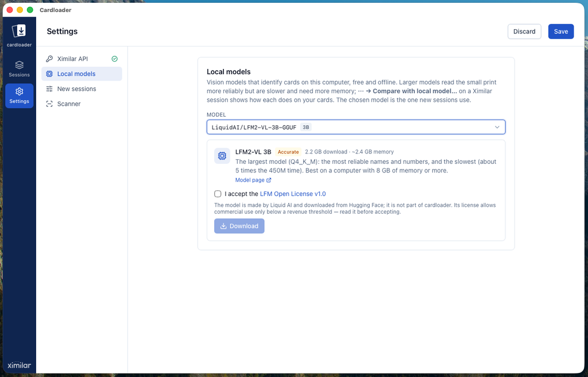Viewport: 588px width, 377px height.
Task: Click the Download model button
Action: (239, 226)
